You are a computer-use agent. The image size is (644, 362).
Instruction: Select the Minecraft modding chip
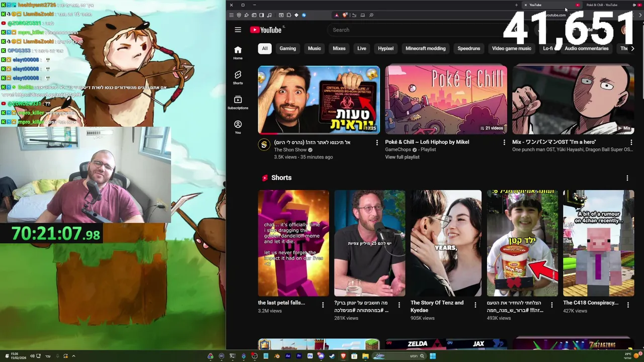pos(426,48)
